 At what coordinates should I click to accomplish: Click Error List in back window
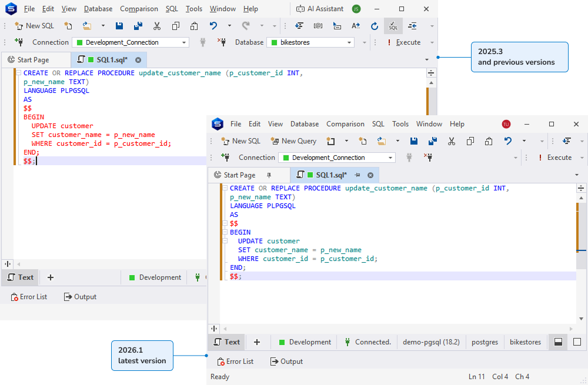pyautogui.click(x=29, y=297)
